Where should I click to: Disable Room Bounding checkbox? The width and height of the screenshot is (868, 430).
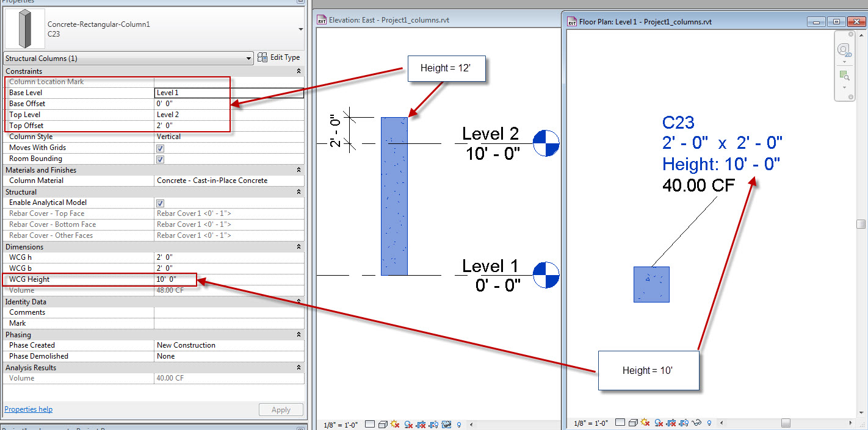tap(160, 159)
